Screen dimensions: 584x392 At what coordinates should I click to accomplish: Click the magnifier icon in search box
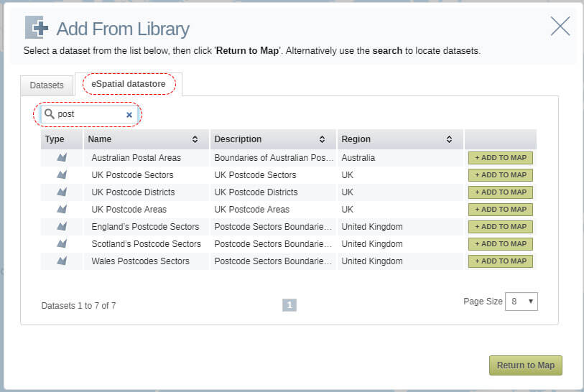tap(50, 114)
